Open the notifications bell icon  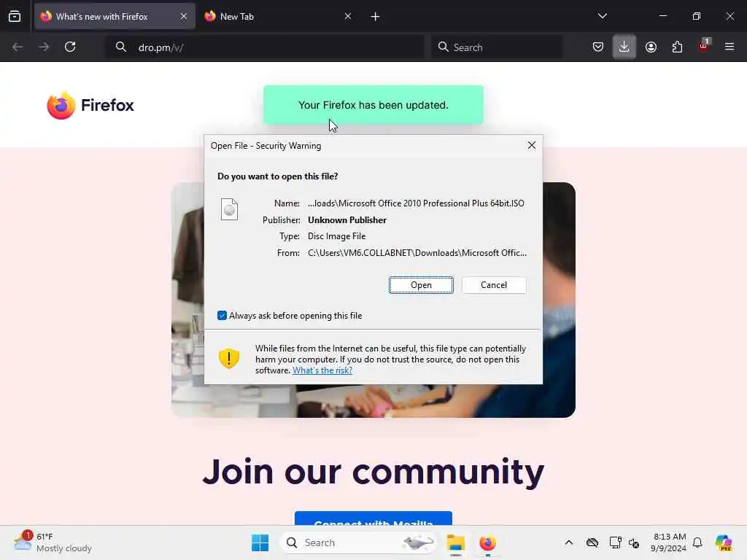[697, 542]
